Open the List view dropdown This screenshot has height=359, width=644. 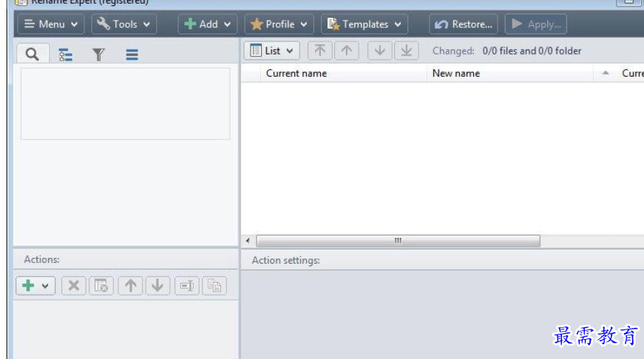(x=272, y=51)
